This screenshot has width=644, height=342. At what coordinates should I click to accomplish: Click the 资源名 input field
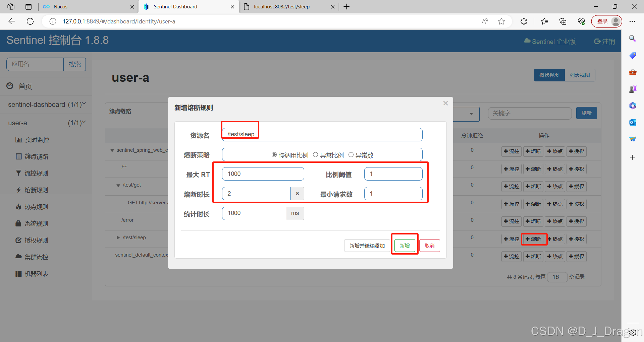click(x=322, y=135)
